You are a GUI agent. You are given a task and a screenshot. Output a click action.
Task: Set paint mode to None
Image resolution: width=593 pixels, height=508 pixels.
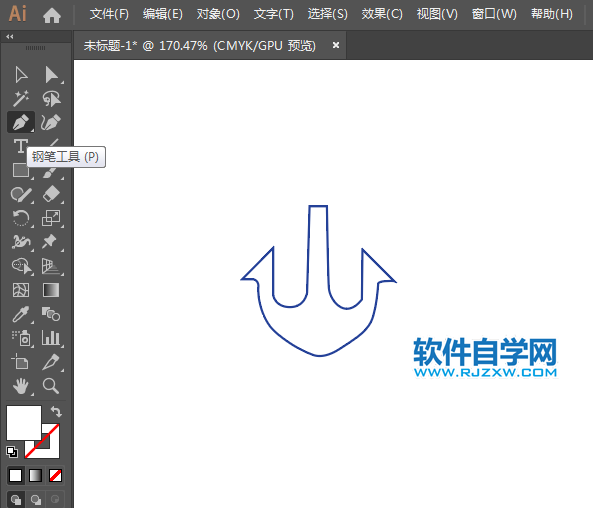pos(55,475)
